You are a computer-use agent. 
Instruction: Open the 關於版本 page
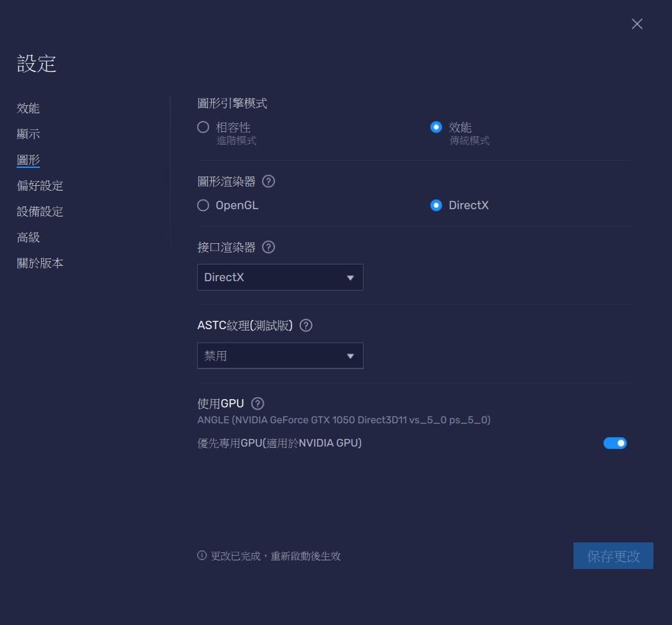pyautogui.click(x=40, y=263)
